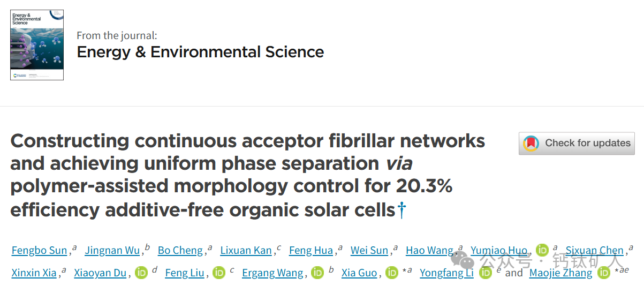Open Xiaoyan Du's ORCID iD icon

[141, 273]
